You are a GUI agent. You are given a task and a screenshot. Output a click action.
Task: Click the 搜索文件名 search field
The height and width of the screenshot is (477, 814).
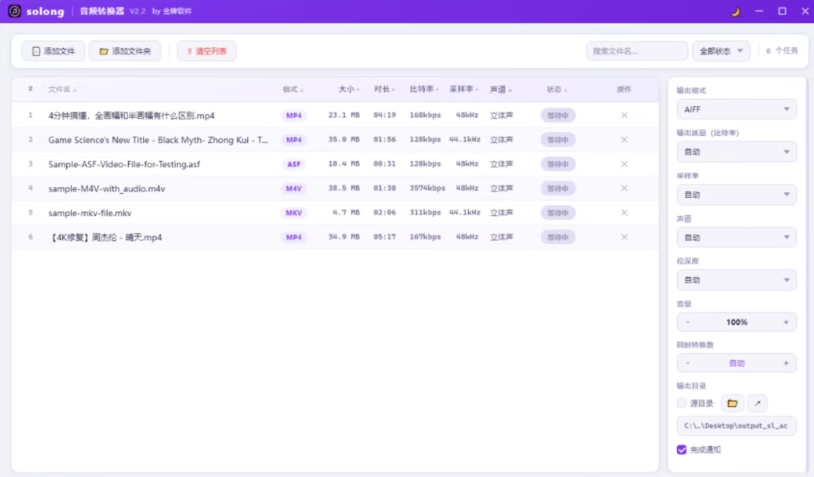click(636, 51)
